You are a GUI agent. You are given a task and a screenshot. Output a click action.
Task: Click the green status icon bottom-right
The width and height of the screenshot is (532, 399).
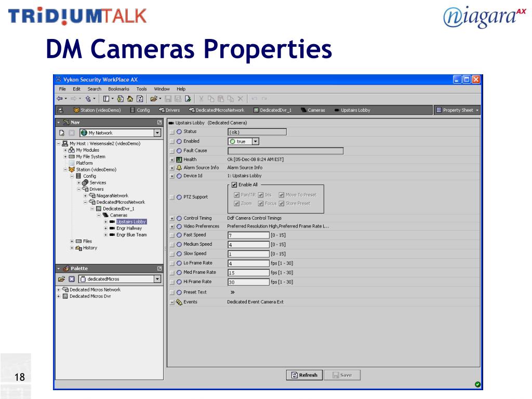(x=477, y=384)
